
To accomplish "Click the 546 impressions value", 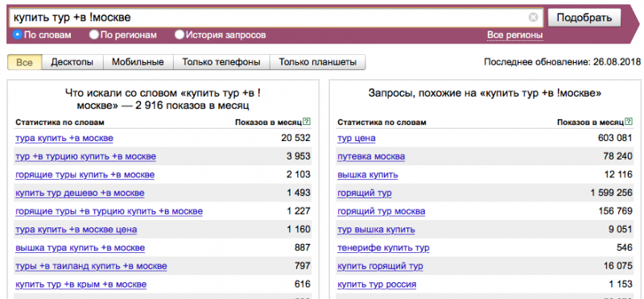I will pos(625,248).
